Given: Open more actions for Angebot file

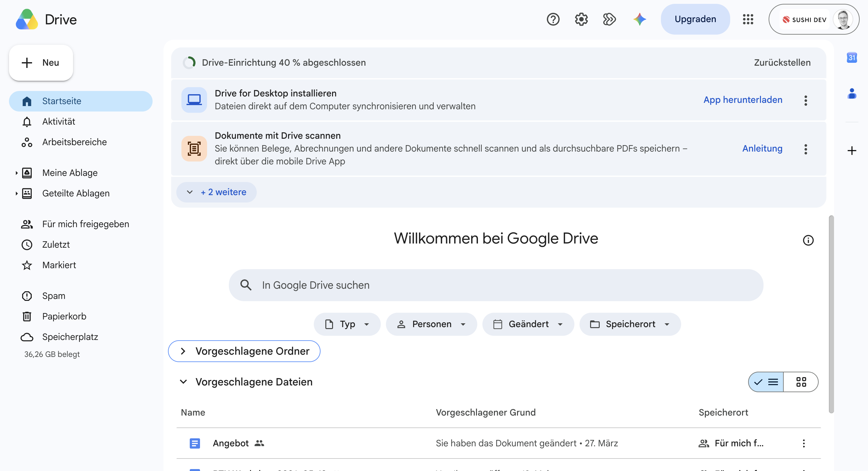Looking at the screenshot, I should click(803, 443).
